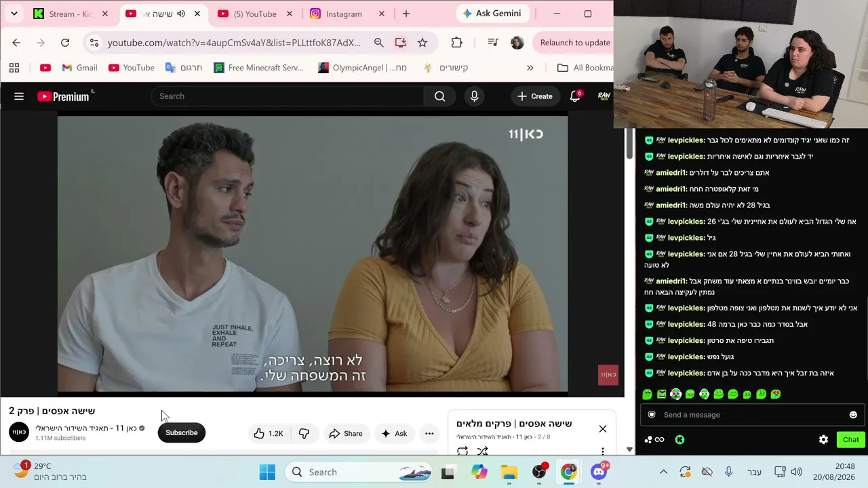
Task: Send with the green Chat button
Action: [851, 439]
